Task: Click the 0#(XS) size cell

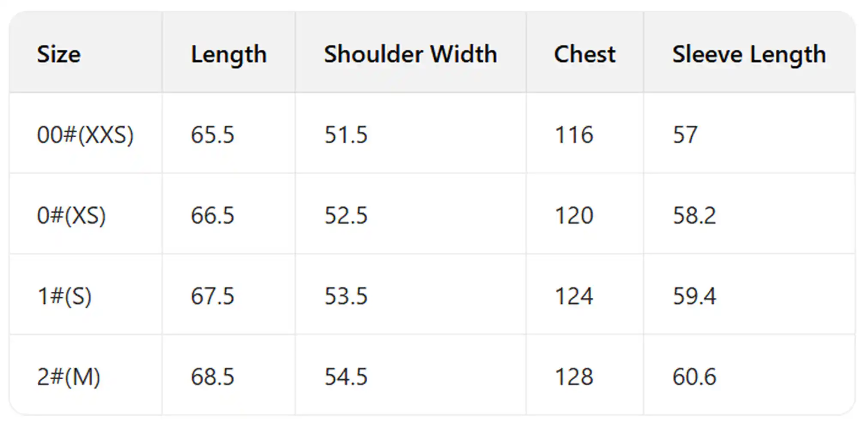Action: (x=71, y=215)
